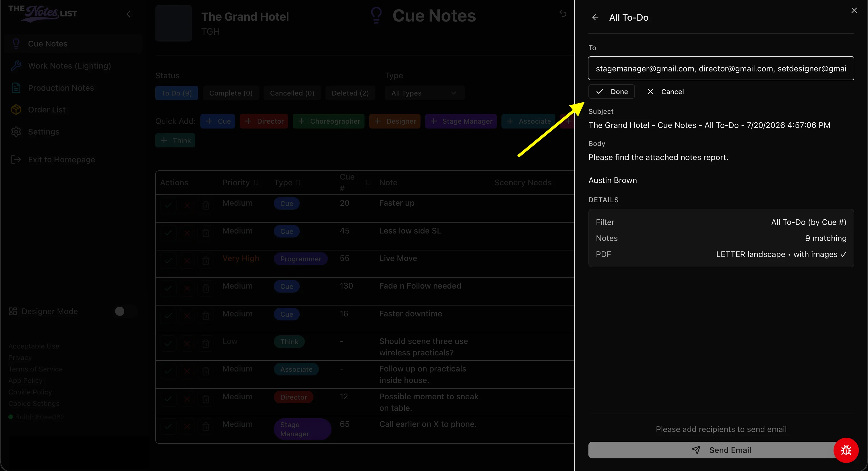The width and height of the screenshot is (868, 471).
Task: Select the Cancelled (0) status tab
Action: click(292, 93)
